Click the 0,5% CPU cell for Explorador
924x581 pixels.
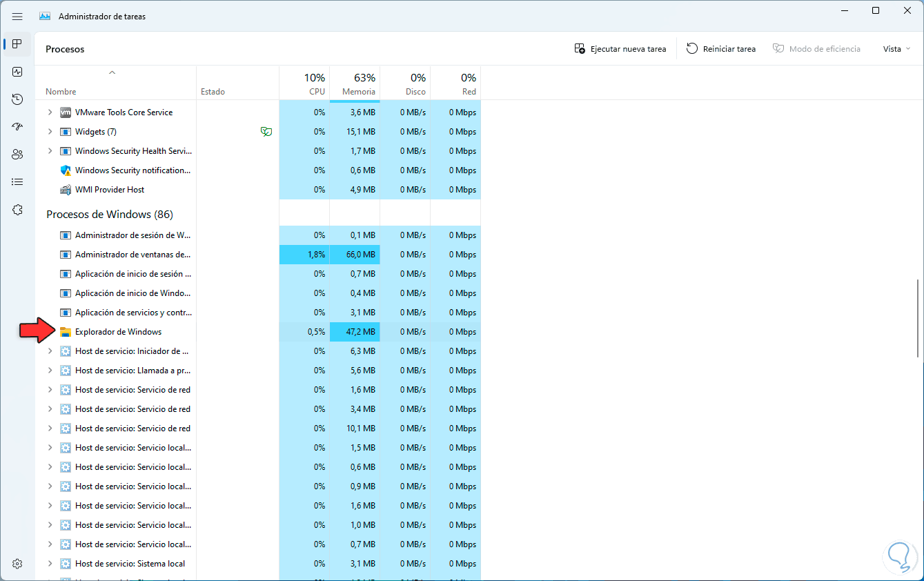click(x=304, y=332)
